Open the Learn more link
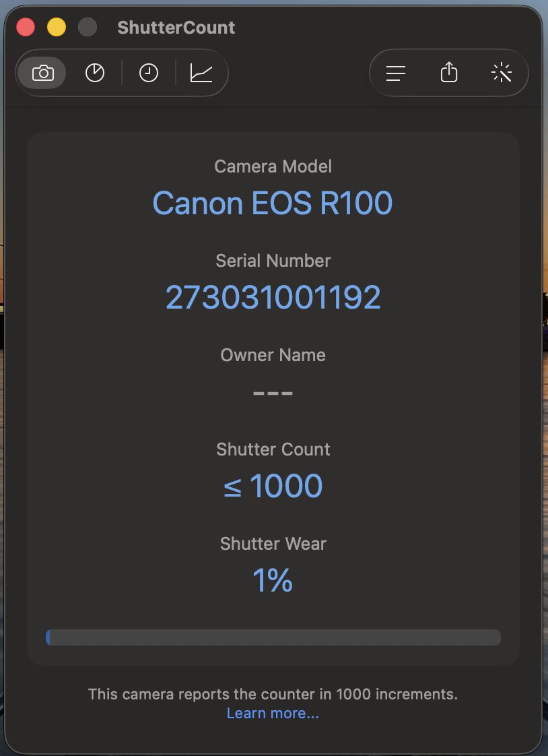Image resolution: width=548 pixels, height=756 pixels. pos(273,714)
